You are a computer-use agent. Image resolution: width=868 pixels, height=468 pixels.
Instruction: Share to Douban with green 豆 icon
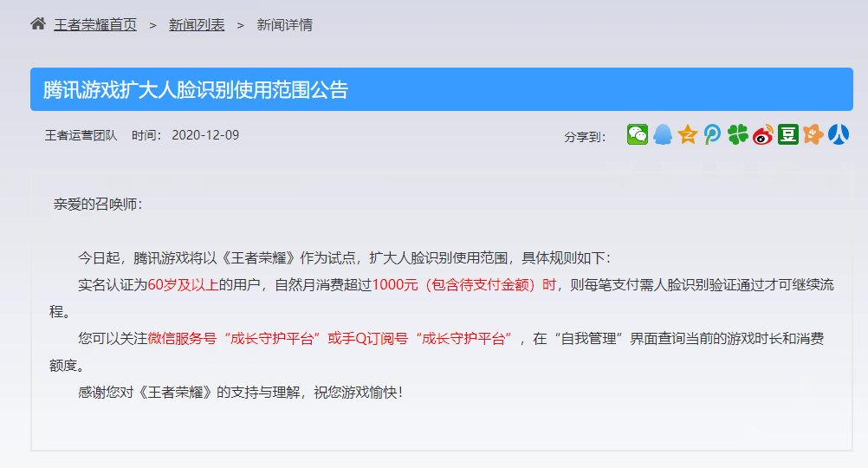click(787, 134)
